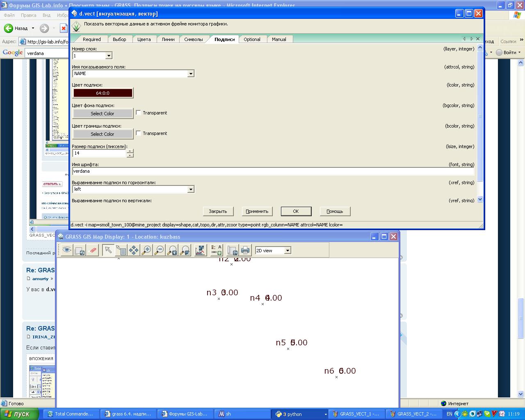Open the Zoom options magnifier icon
Viewport: 525px width, 420px height.
point(185,250)
